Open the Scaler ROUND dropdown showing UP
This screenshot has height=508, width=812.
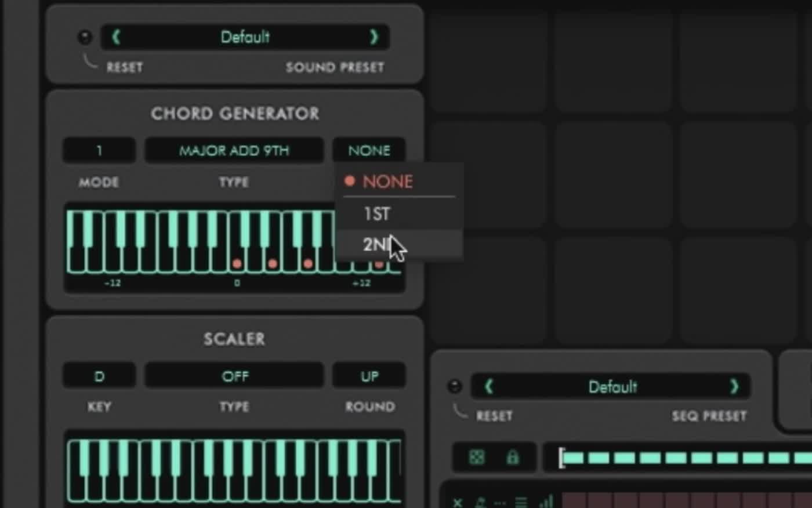(369, 376)
